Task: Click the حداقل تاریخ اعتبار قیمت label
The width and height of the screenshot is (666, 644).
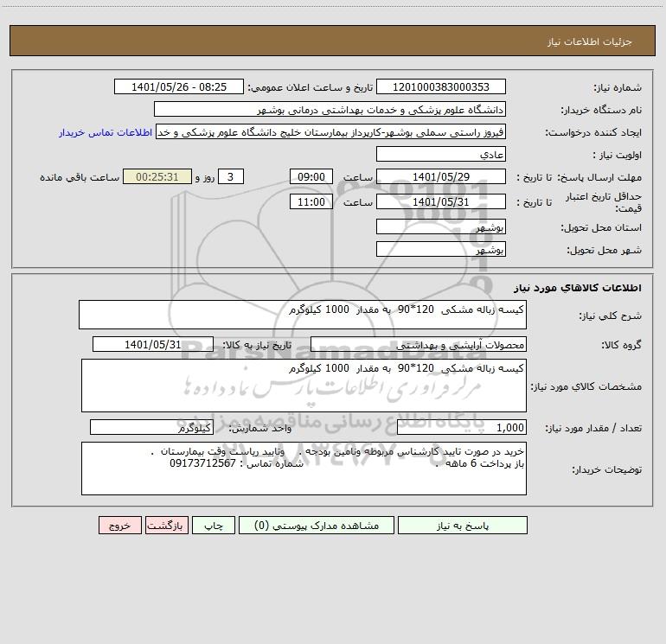Action: coord(604,202)
